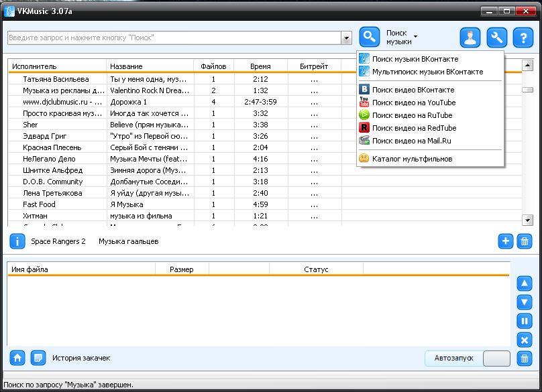Click VK icon beside Мультипоиск музыки ВКонтакте
Screen dimensions: 542x392
(x=364, y=72)
